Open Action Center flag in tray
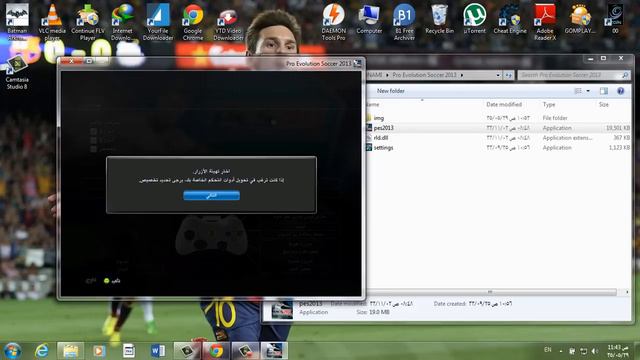The height and width of the screenshot is (360, 640). (x=572, y=351)
